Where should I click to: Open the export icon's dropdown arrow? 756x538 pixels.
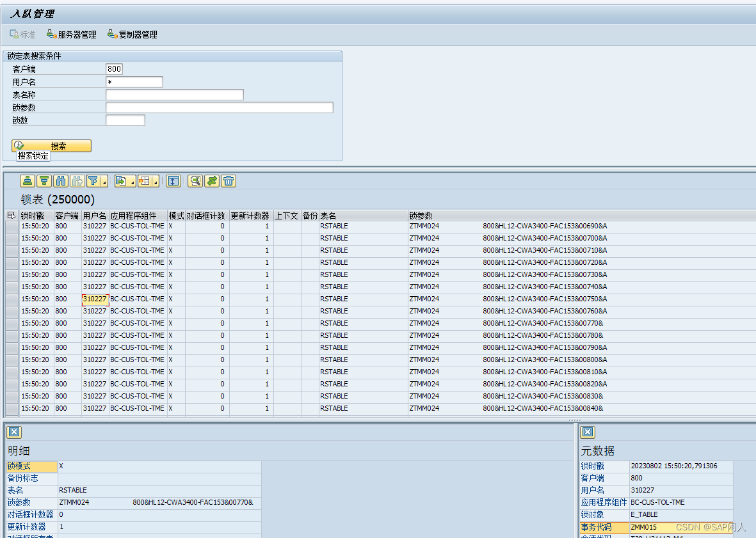click(x=133, y=181)
